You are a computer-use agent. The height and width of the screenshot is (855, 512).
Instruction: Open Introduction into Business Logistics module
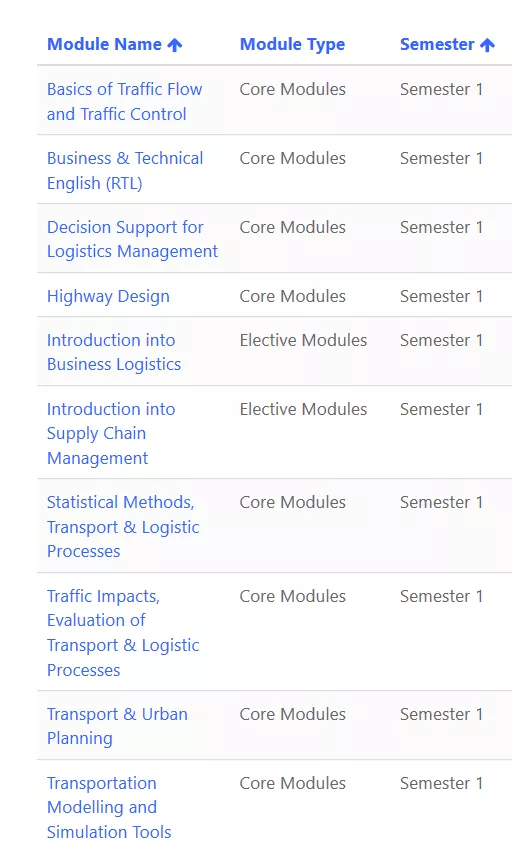click(113, 352)
